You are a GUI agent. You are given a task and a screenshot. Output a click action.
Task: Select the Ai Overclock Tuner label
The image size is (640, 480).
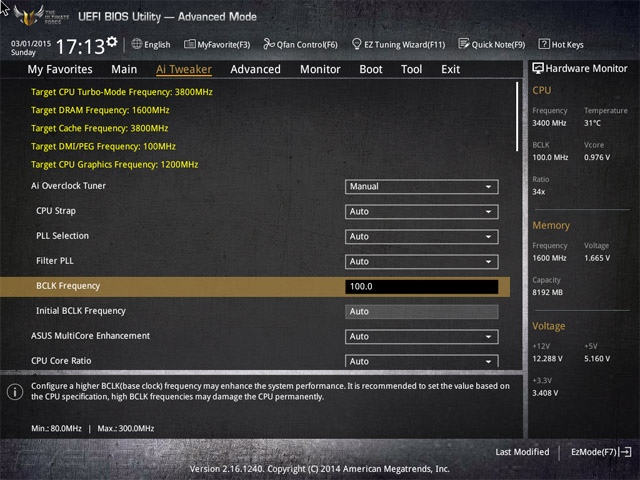68,186
